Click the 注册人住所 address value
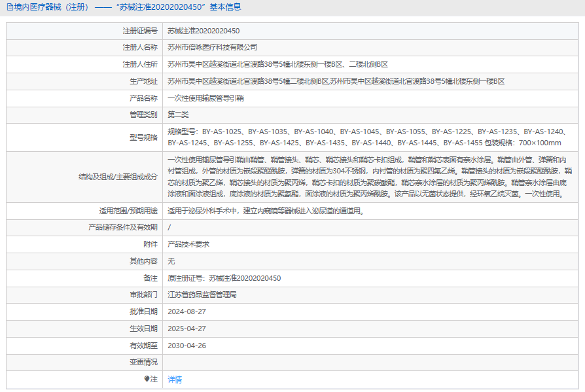The width and height of the screenshot is (585, 392). (277, 65)
